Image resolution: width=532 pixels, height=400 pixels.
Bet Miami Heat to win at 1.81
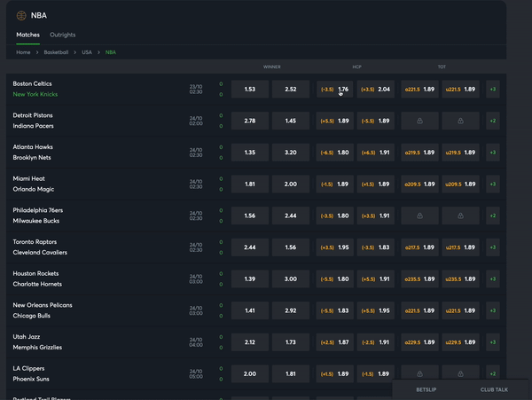pyautogui.click(x=250, y=184)
